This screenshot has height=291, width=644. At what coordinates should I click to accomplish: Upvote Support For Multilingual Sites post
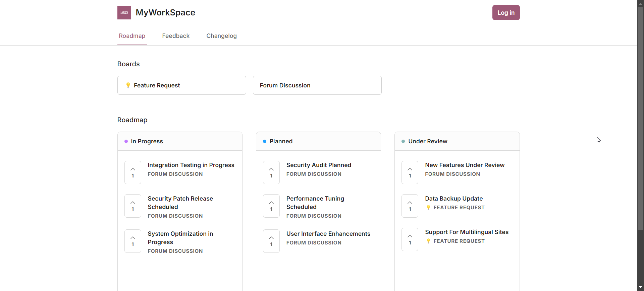[410, 239]
